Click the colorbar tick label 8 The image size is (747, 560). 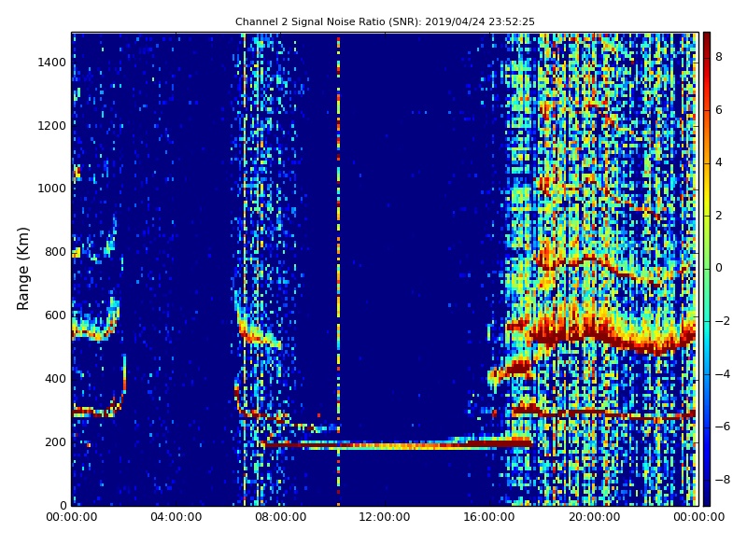719,57
